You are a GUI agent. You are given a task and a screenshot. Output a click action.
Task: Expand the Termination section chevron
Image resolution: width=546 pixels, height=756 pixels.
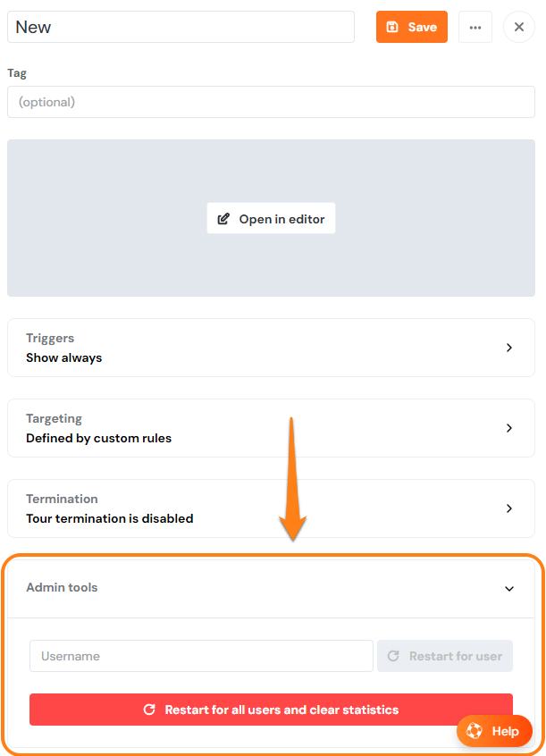(x=509, y=508)
